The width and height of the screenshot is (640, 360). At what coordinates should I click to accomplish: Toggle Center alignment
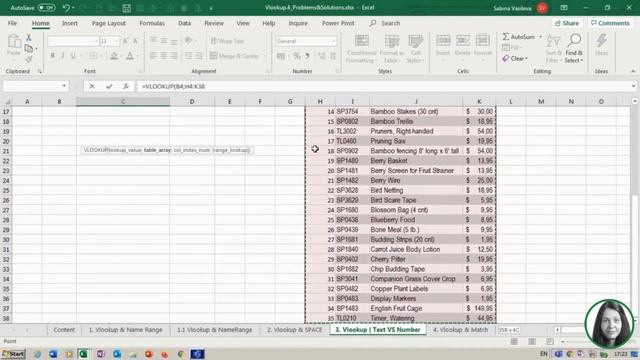pyautogui.click(x=164, y=56)
